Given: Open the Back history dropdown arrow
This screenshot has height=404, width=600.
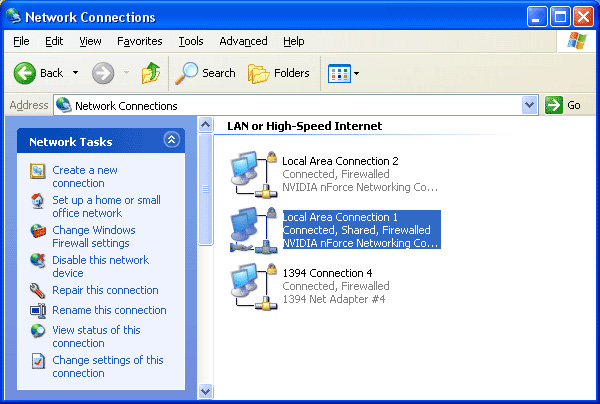Looking at the screenshot, I should click(75, 73).
